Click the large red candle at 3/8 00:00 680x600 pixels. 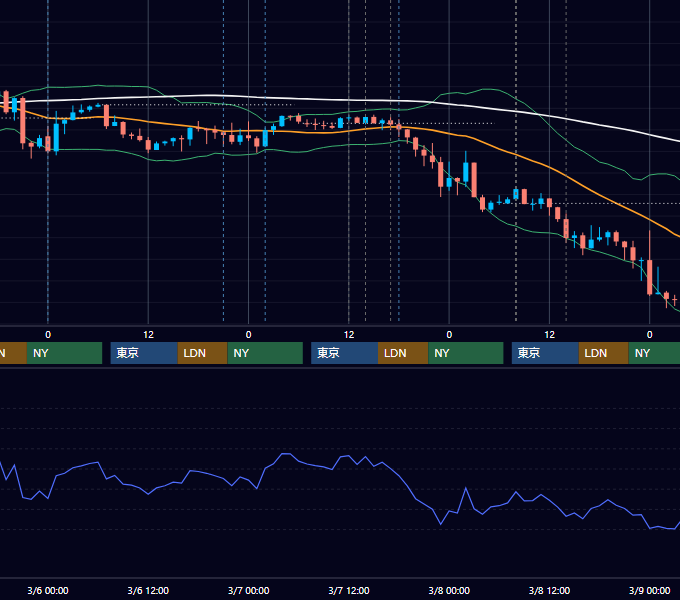[x=441, y=174]
